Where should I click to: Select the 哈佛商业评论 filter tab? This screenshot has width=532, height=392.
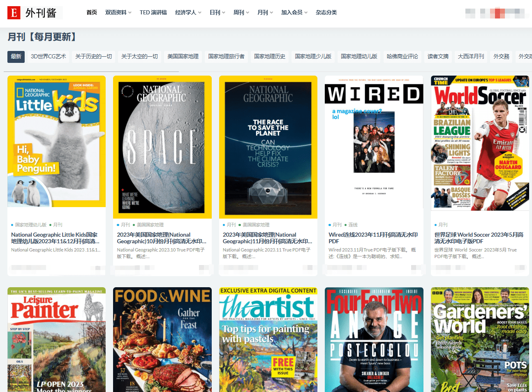pos(402,57)
